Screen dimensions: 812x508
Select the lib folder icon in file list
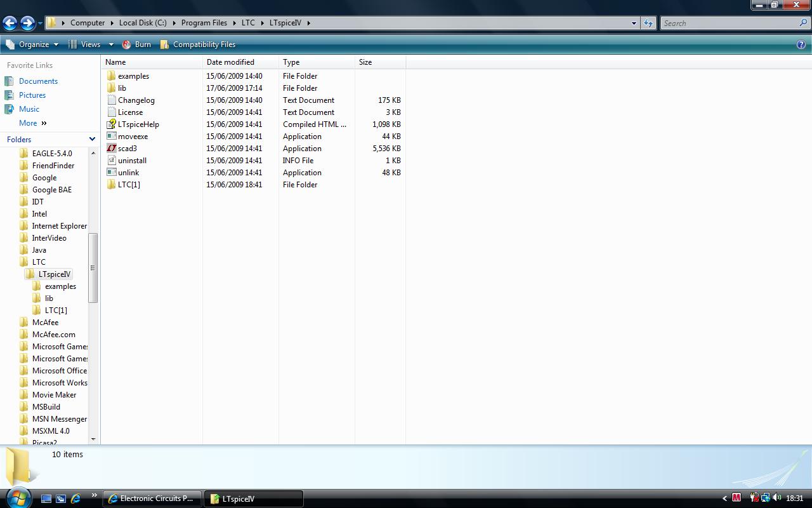(112, 88)
